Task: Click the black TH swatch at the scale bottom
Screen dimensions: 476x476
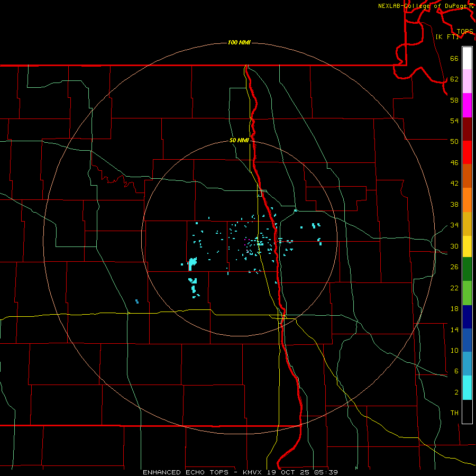Action: pyautogui.click(x=467, y=411)
